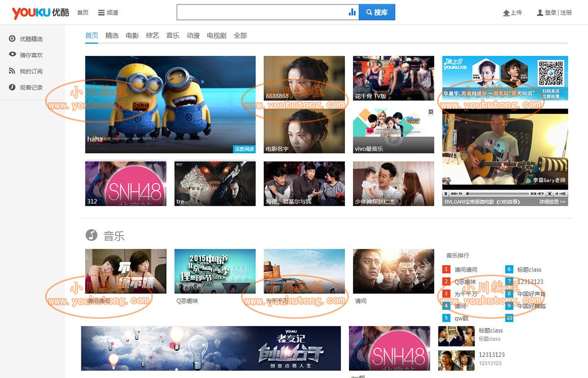
Task: Click the 注册 register link
Action: [x=566, y=13]
